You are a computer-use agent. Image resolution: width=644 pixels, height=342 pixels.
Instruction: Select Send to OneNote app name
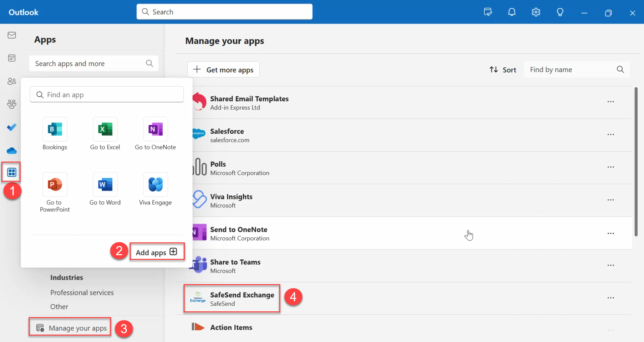(x=239, y=229)
